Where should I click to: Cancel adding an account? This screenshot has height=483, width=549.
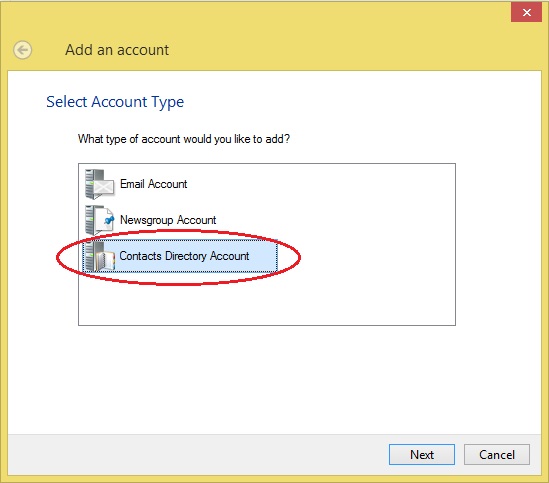point(497,455)
